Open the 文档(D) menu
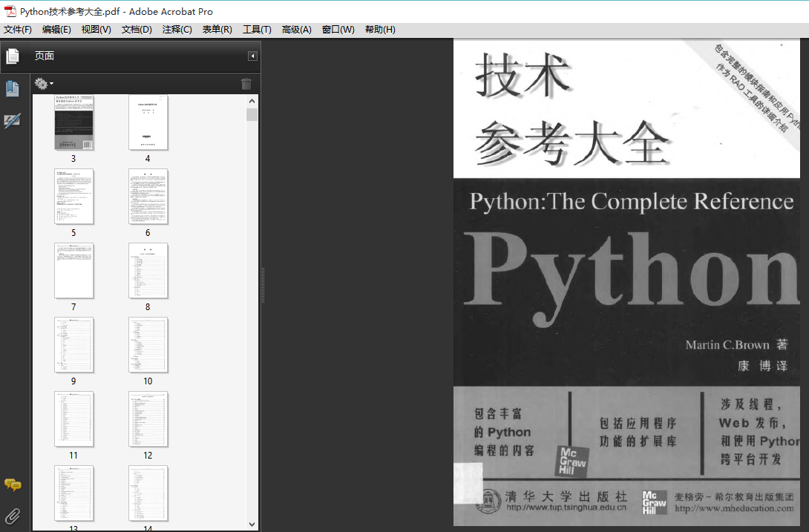809x532 pixels. 137,30
